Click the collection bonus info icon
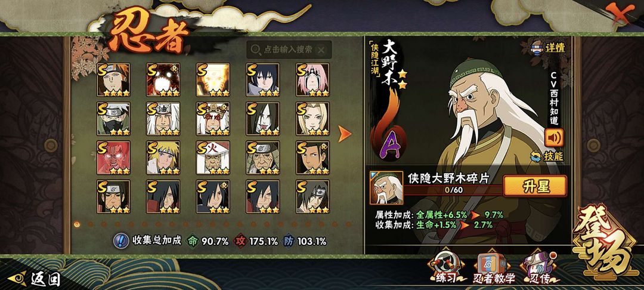 (x=120, y=240)
